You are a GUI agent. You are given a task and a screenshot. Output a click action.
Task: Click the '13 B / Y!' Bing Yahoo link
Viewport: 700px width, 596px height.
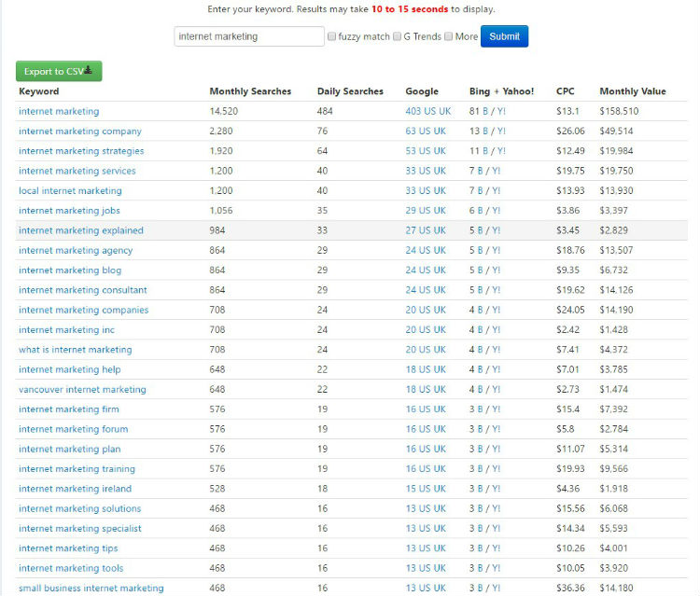487,132
